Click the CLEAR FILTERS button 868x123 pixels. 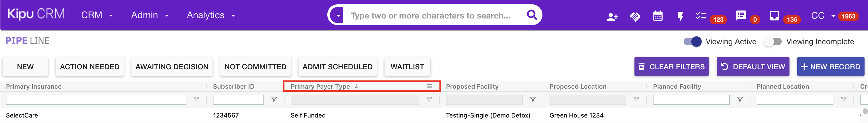click(672, 67)
